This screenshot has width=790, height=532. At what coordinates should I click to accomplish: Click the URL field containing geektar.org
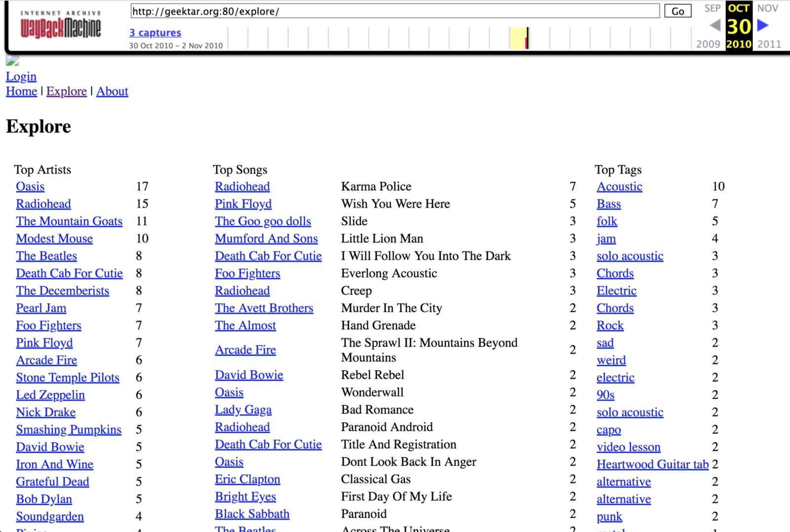[x=395, y=11]
